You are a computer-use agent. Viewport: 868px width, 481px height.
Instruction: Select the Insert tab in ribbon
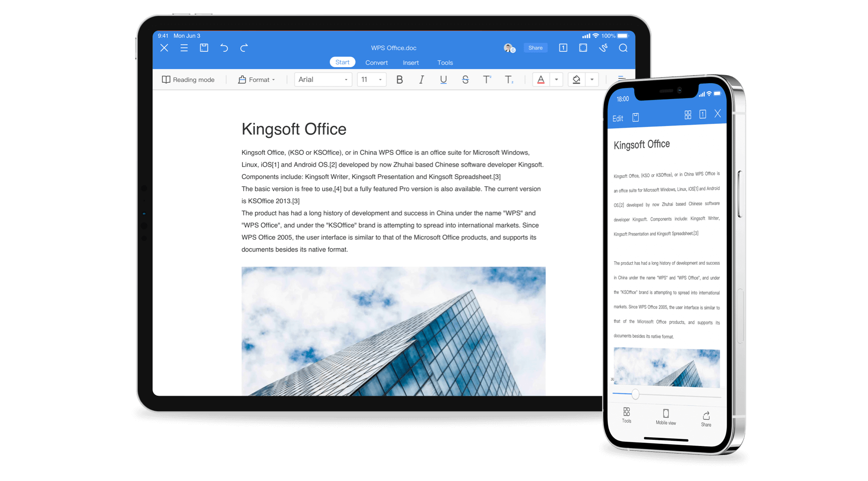pyautogui.click(x=410, y=62)
